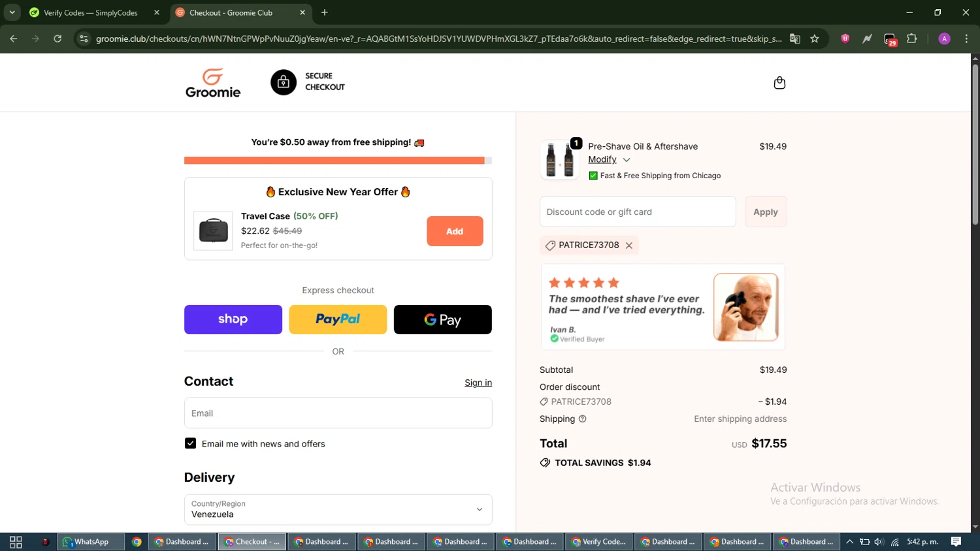This screenshot has height=551, width=980.
Task: Click the Total $17.55 amount
Action: point(769,443)
